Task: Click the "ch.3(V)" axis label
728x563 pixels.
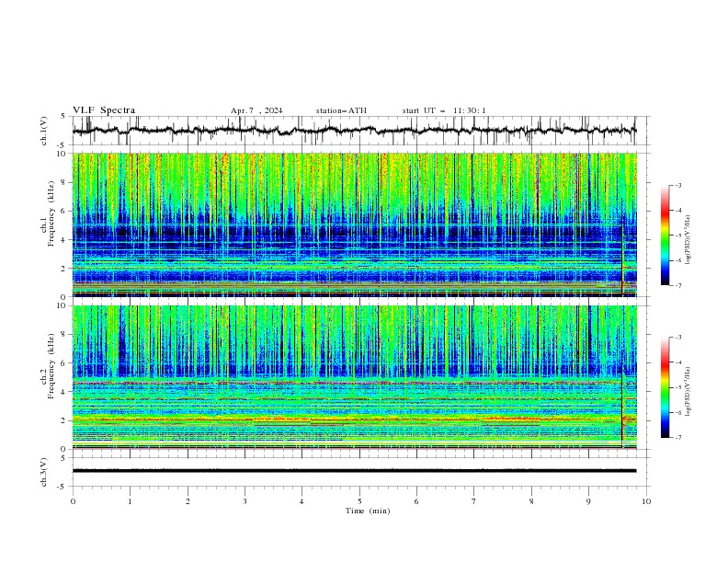Action: coord(44,472)
